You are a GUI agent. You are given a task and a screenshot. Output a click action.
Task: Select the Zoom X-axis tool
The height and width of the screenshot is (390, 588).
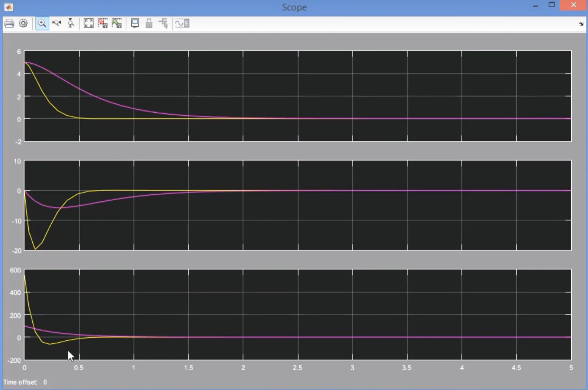point(56,24)
